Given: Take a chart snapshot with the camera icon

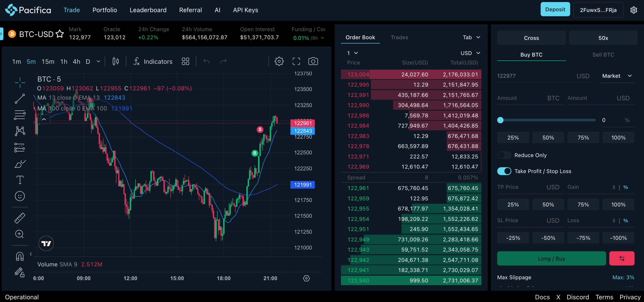Looking at the screenshot, I should click(x=313, y=61).
